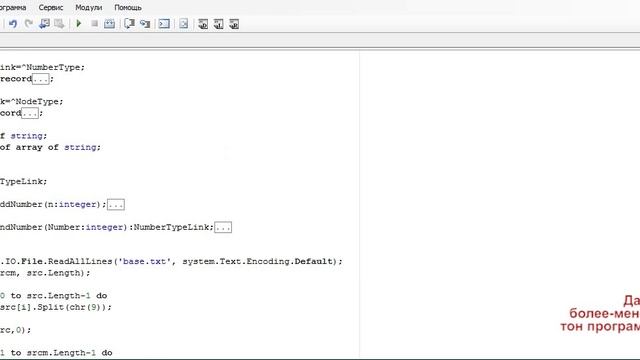
Task: Expand folded NumberType record block
Action: [41, 79]
